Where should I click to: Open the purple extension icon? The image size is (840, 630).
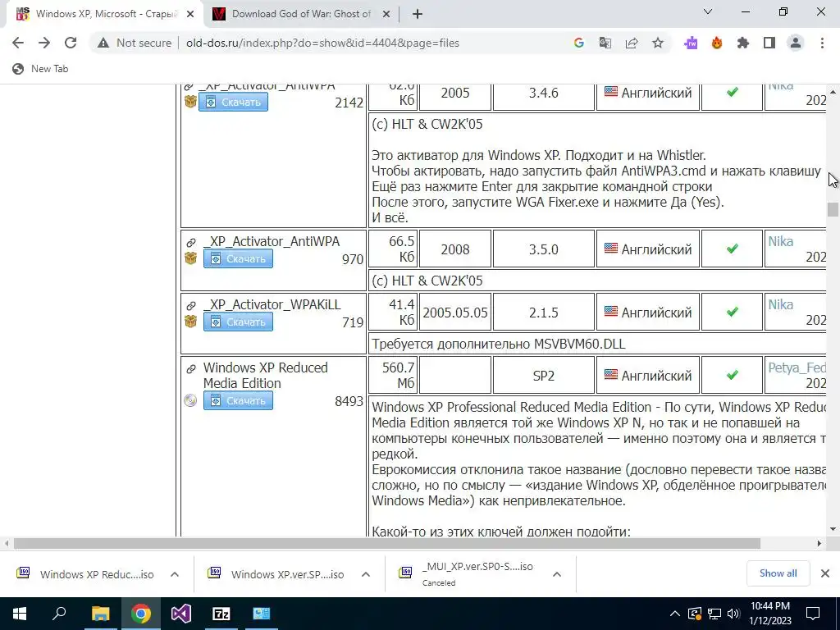click(691, 43)
